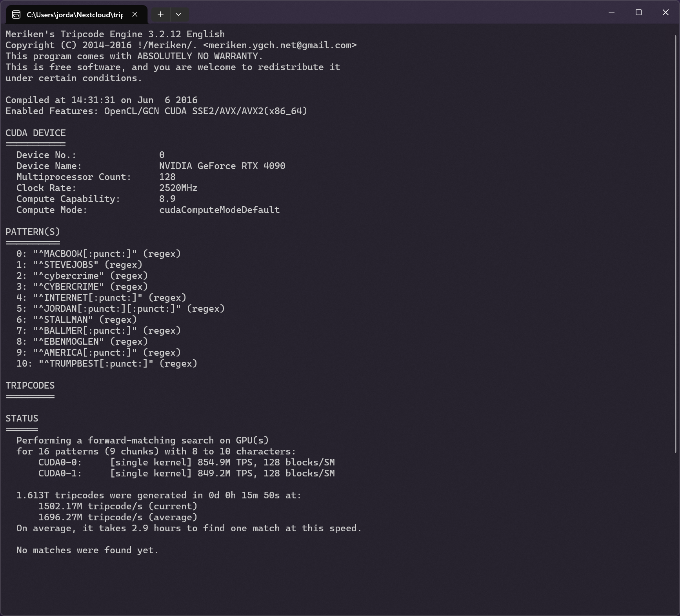
Task: Click the 'it takes 2.9 hours' line
Action: 189,529
